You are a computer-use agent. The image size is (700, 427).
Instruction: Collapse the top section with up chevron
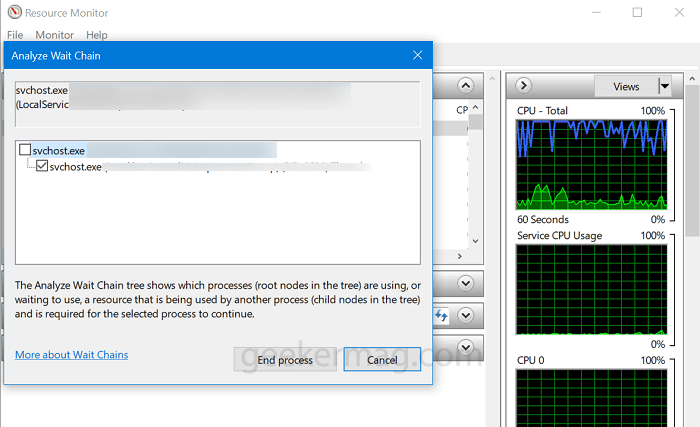(466, 85)
